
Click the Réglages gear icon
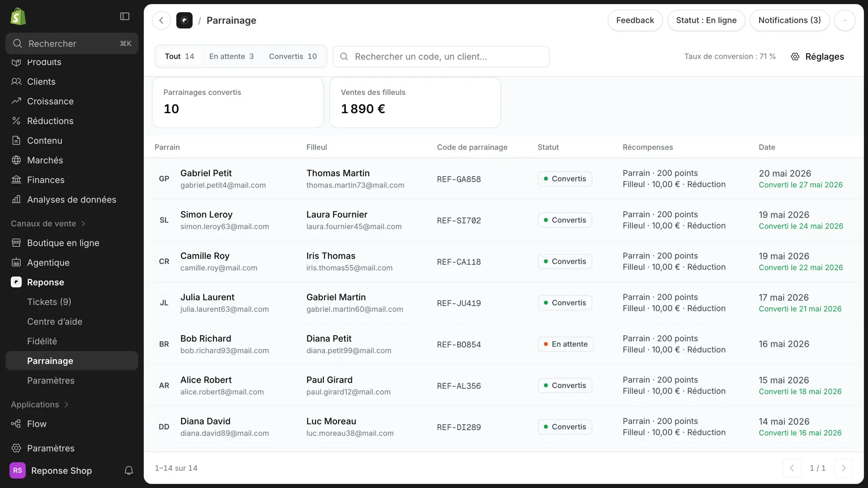(x=795, y=57)
